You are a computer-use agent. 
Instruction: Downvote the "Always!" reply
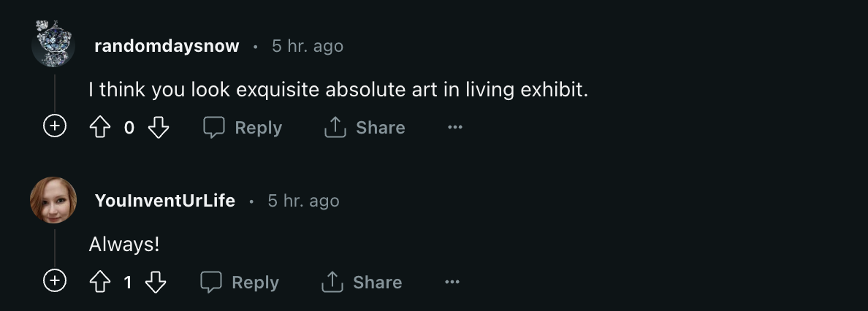point(156,283)
